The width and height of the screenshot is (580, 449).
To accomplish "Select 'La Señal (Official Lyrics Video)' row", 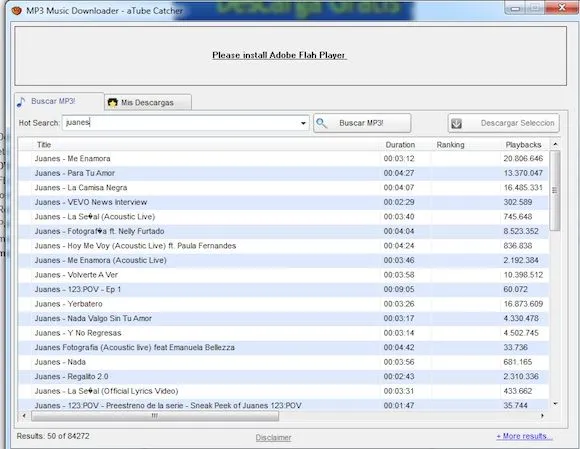I will 283,391.
